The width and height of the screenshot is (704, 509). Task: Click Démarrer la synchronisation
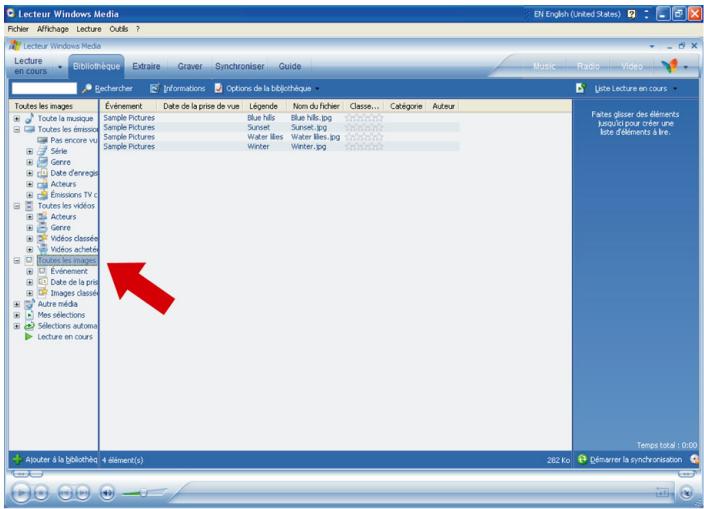(x=630, y=459)
